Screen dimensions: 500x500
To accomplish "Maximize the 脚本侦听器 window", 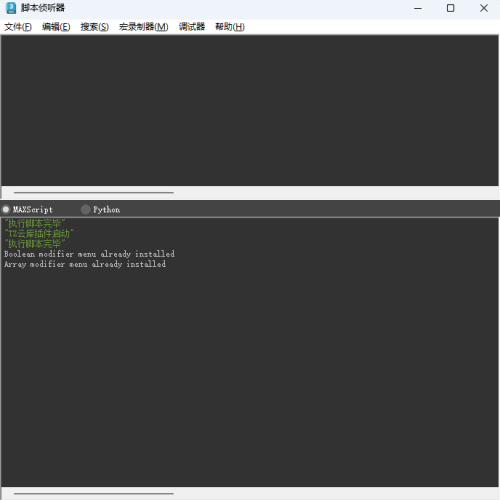I will [450, 8].
